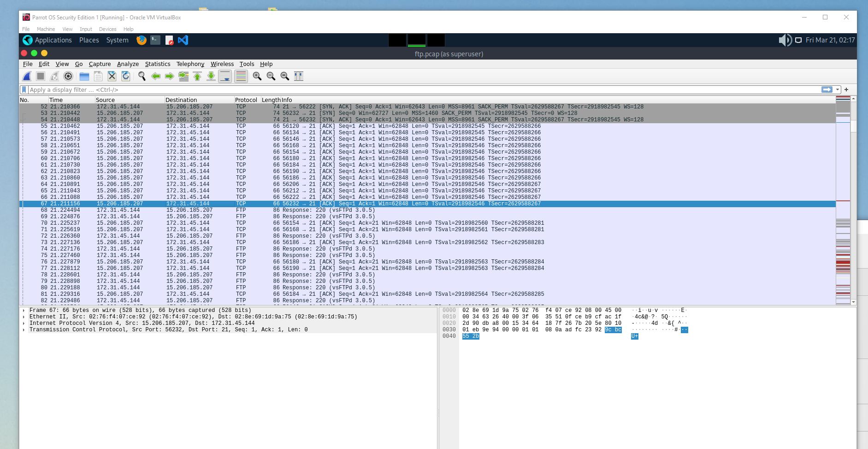The image size is (868, 449).
Task: Expand Frame 67 details row
Action: point(24,311)
